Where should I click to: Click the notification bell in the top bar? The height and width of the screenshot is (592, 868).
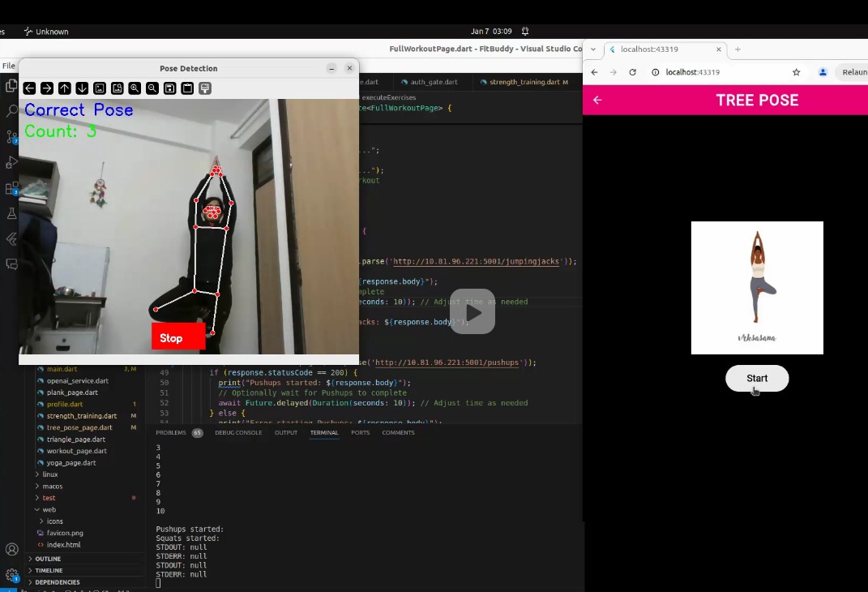525,31
